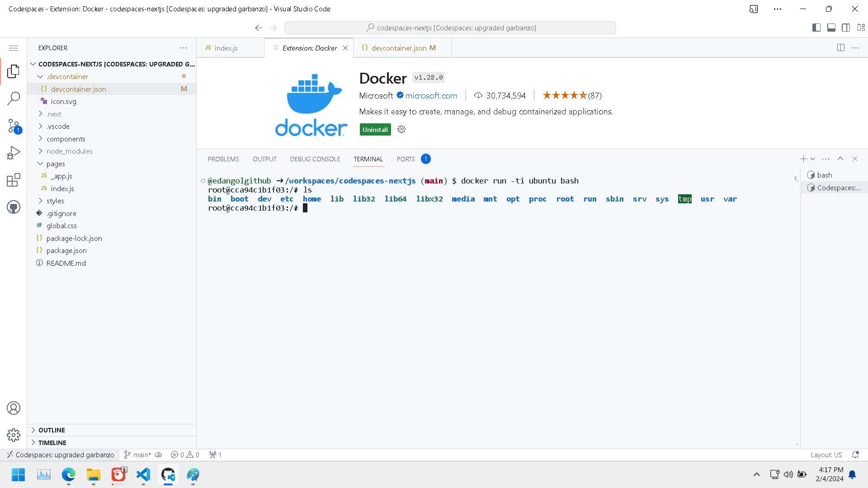Open Source Control view with pending change
The height and width of the screenshot is (488, 868).
pyautogui.click(x=14, y=126)
